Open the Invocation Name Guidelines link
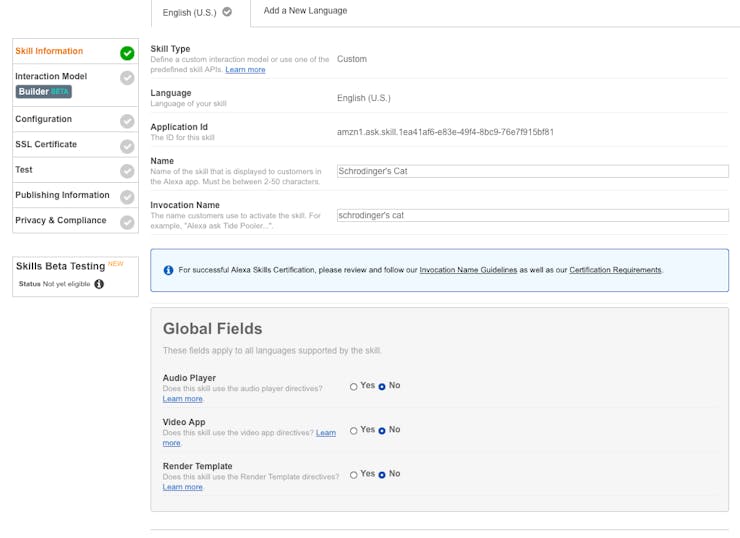740x538 pixels. tap(468, 270)
